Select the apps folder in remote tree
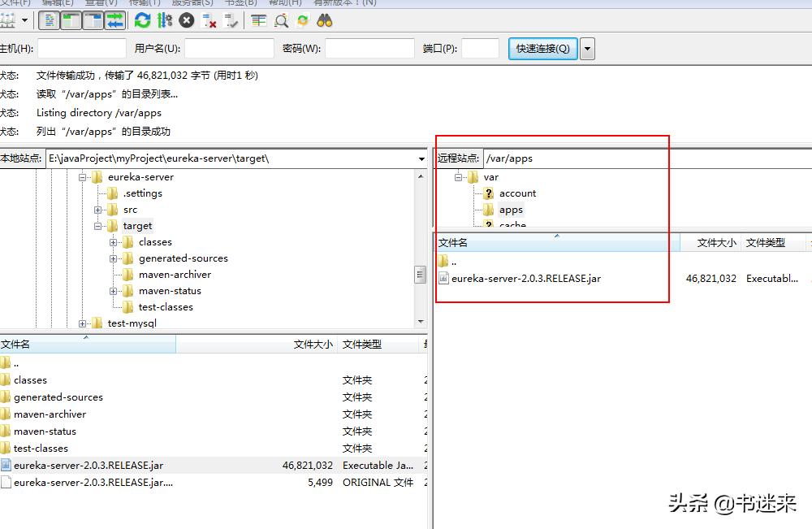The height and width of the screenshot is (529, 812). [x=511, y=210]
